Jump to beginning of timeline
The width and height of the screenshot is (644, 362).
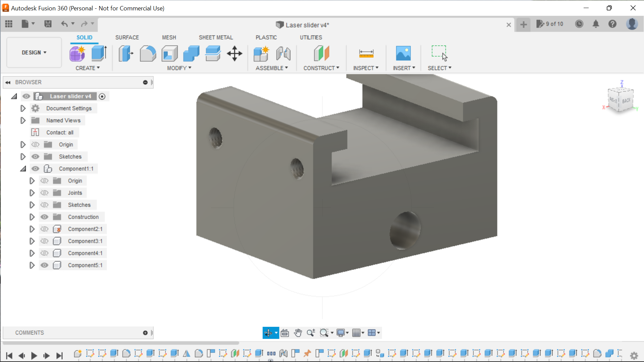pos(9,356)
